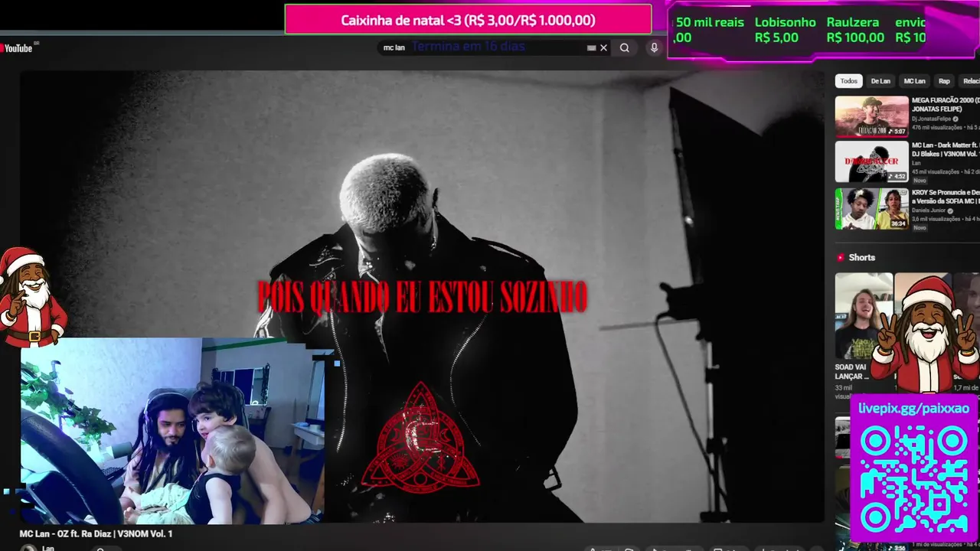980x551 pixels.
Task: Click the 'livepix.gg/paixxao' text
Action: pos(913,409)
